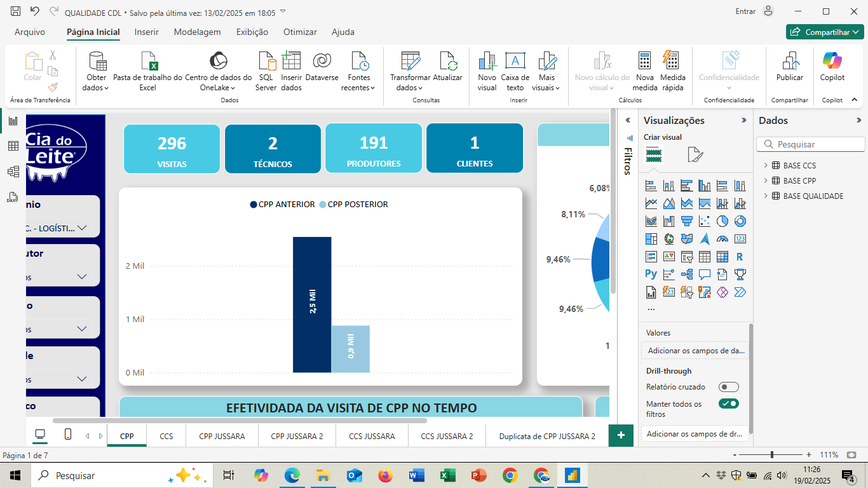Toggle Relatório cruzado switch
The image size is (868, 488).
pyautogui.click(x=729, y=387)
